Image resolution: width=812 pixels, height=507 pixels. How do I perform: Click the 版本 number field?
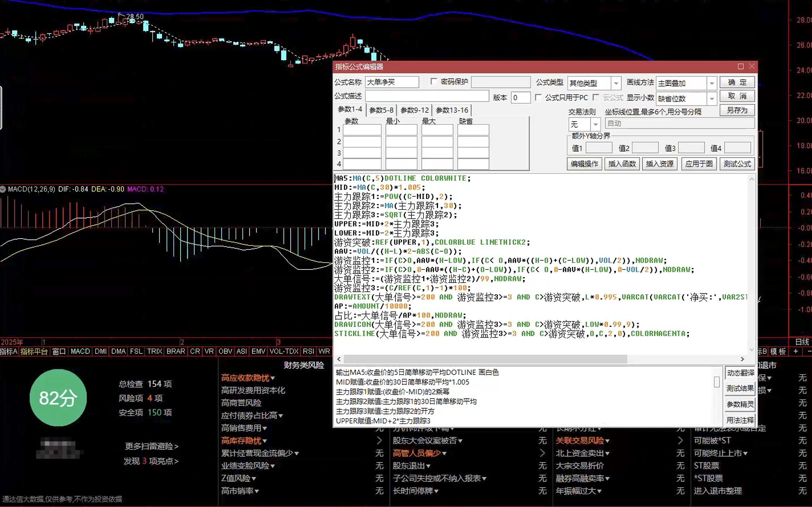(x=520, y=97)
